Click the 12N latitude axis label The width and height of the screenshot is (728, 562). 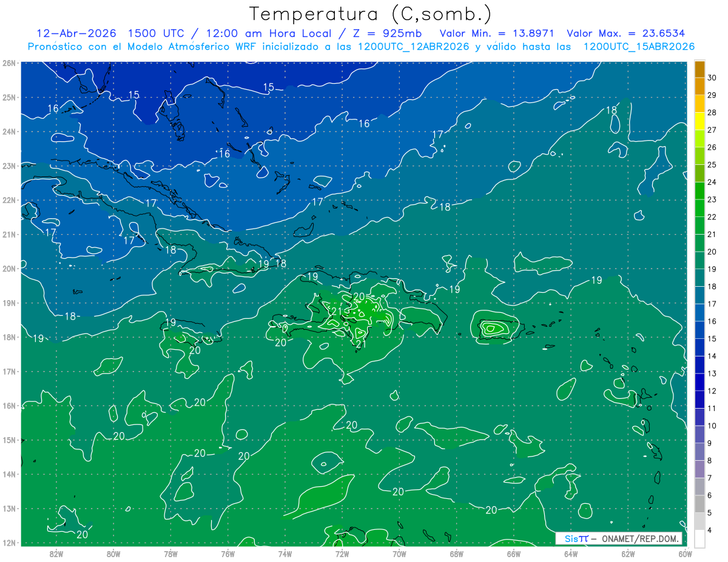(8, 543)
